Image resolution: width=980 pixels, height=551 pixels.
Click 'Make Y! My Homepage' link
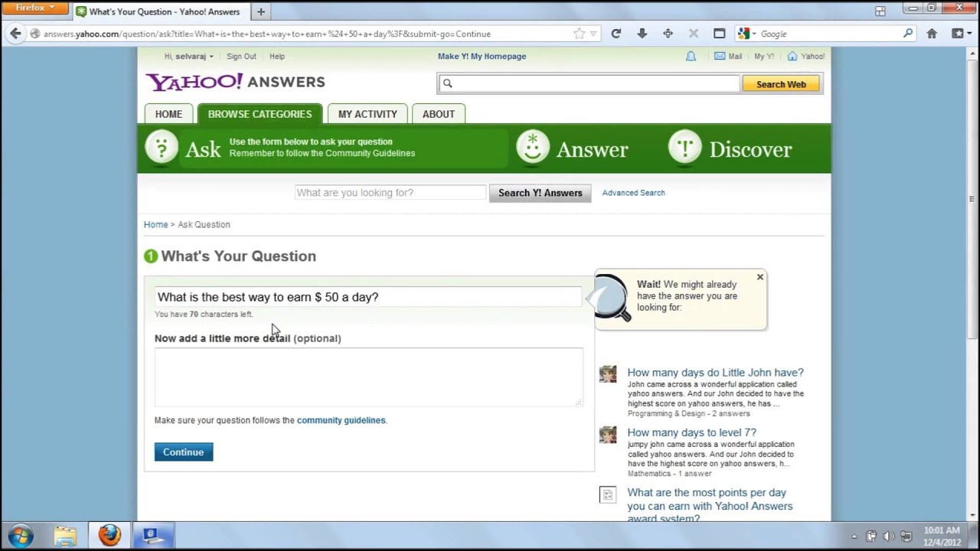[482, 57]
